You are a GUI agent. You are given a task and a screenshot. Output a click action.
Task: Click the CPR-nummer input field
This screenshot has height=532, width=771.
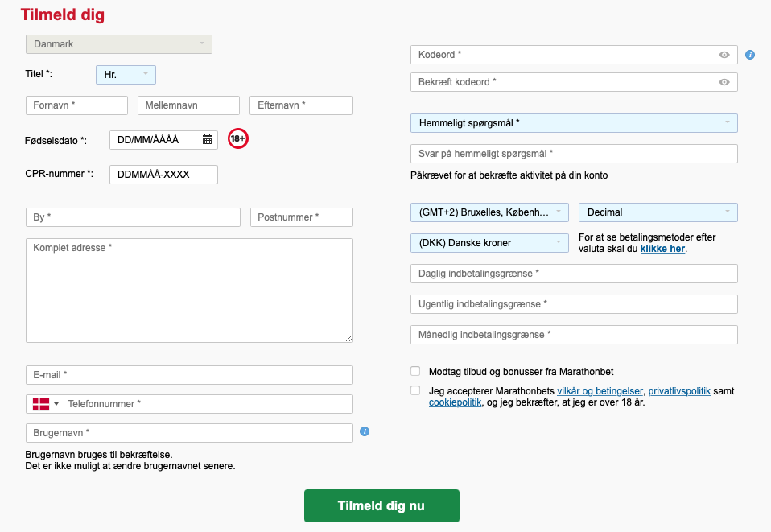tap(164, 175)
